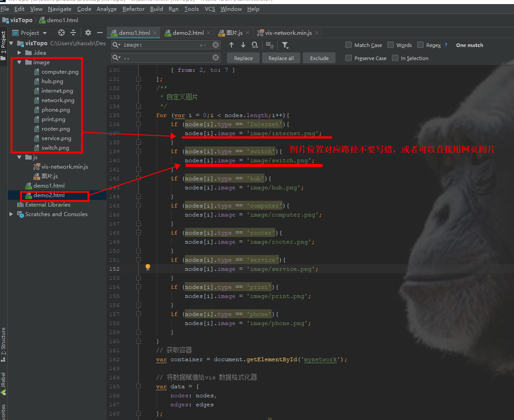The image size is (514, 420).
Task: Click the collapse all icon in Project panel
Action: pyautogui.click(x=73, y=33)
